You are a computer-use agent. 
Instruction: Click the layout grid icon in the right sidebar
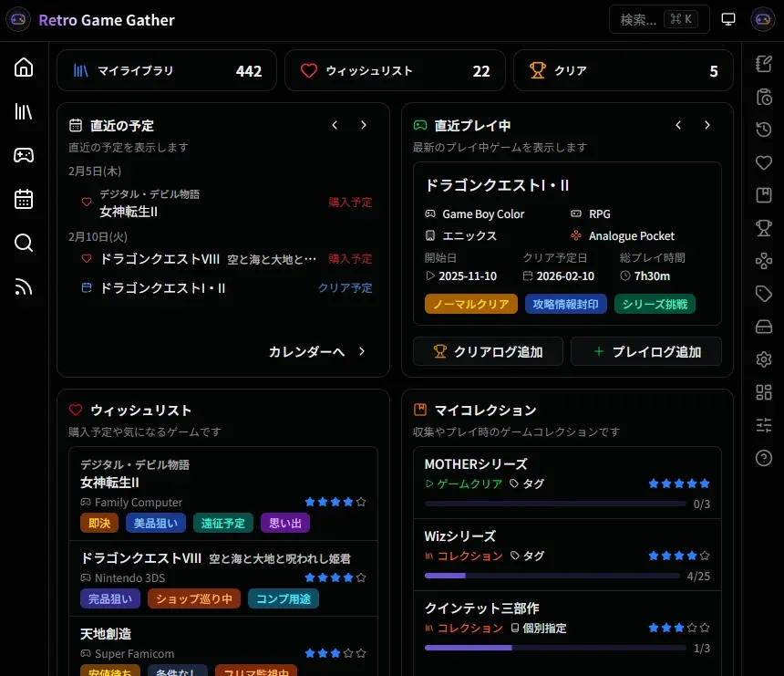pos(764,392)
